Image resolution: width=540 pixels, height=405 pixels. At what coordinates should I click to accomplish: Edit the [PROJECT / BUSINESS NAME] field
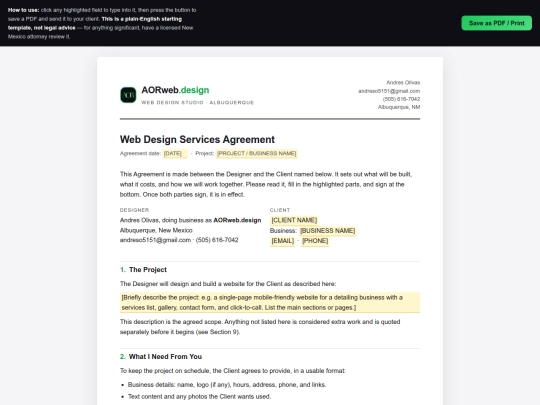pos(257,153)
